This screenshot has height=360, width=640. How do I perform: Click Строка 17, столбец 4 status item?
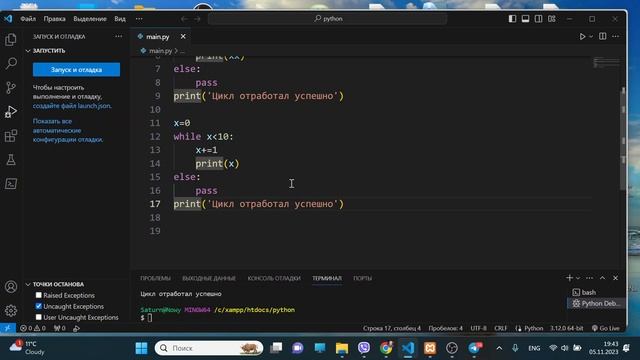[x=391, y=328]
